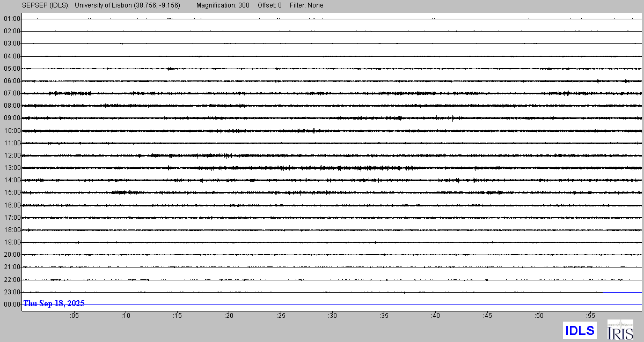
Task: Click the IRIS logo
Action: 620,330
